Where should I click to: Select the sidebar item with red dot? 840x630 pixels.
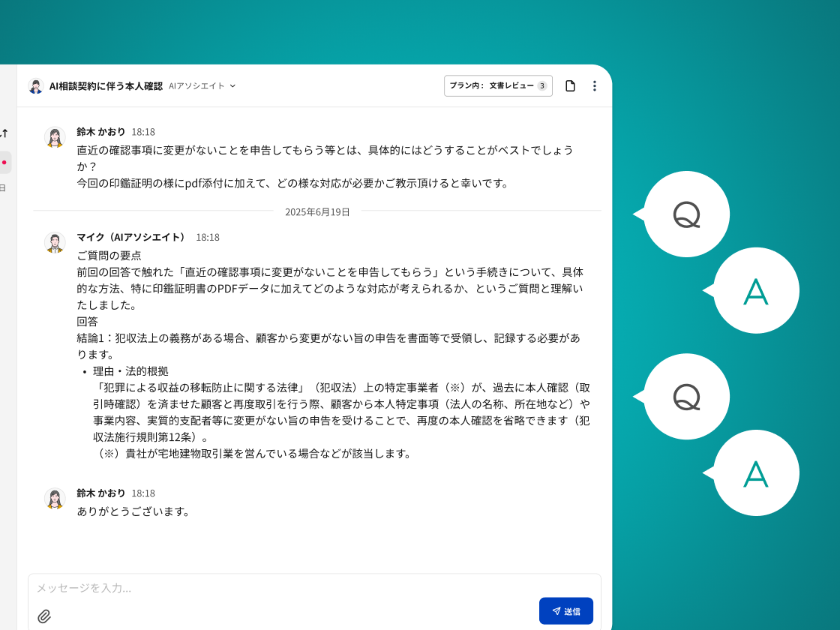point(4,162)
